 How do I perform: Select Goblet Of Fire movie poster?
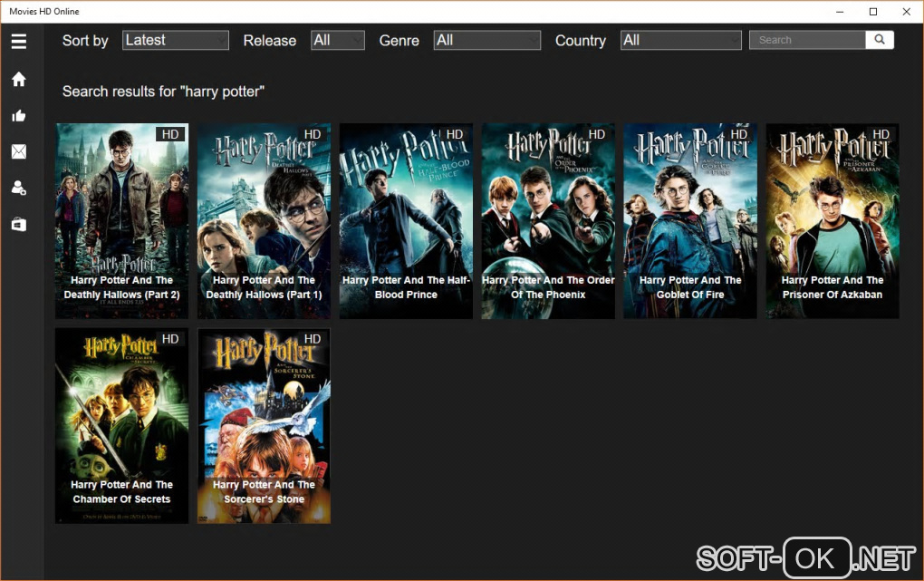tap(690, 221)
